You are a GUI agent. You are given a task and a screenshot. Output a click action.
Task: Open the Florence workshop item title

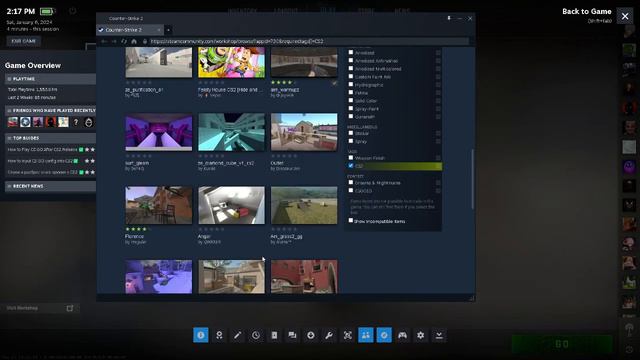point(134,236)
